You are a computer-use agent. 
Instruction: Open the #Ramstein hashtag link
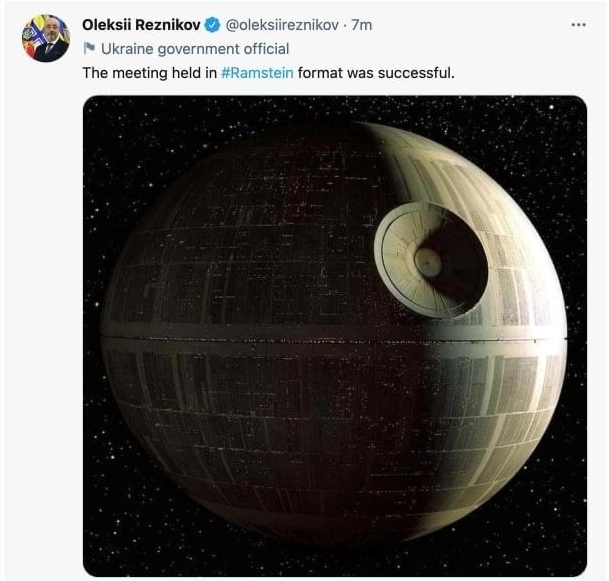(257, 73)
